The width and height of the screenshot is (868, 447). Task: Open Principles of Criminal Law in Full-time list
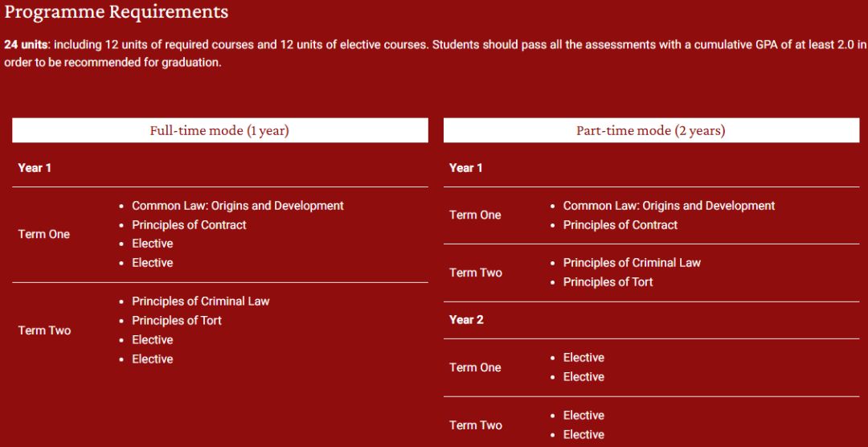coord(200,301)
